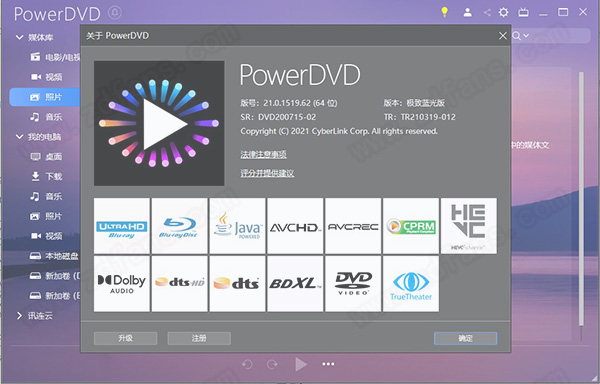
Task: Click the AVCHD logo
Action: [x=295, y=226]
